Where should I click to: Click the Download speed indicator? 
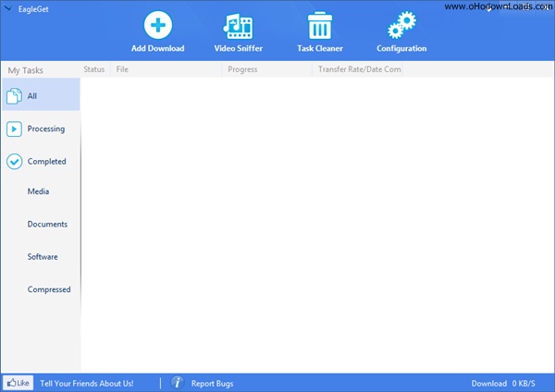click(503, 383)
